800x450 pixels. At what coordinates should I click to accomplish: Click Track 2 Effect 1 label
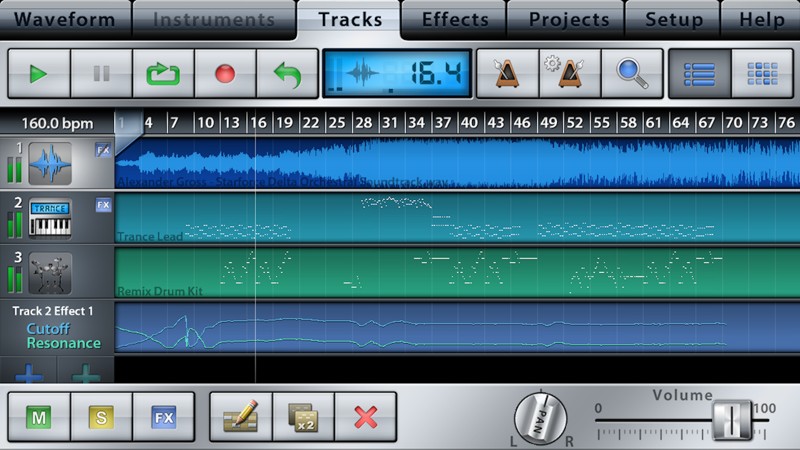[53, 311]
